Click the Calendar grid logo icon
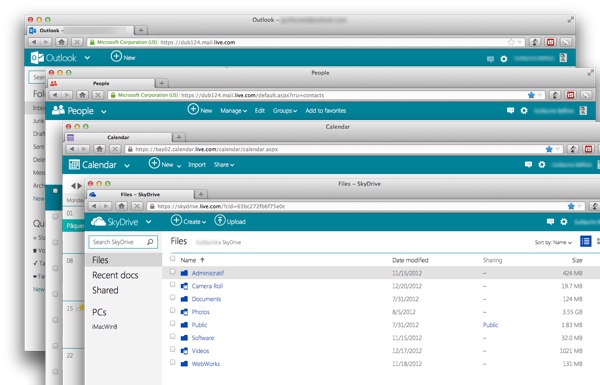Image resolution: width=600 pixels, height=385 pixels. [x=74, y=165]
